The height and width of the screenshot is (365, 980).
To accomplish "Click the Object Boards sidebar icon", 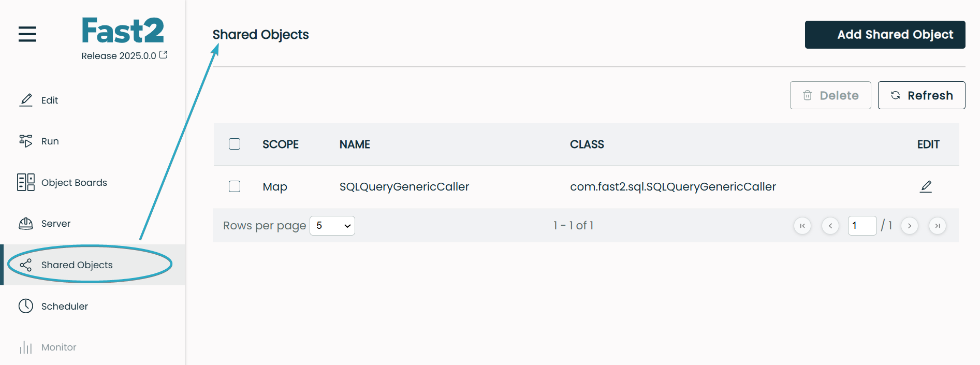I will pyautogui.click(x=26, y=182).
